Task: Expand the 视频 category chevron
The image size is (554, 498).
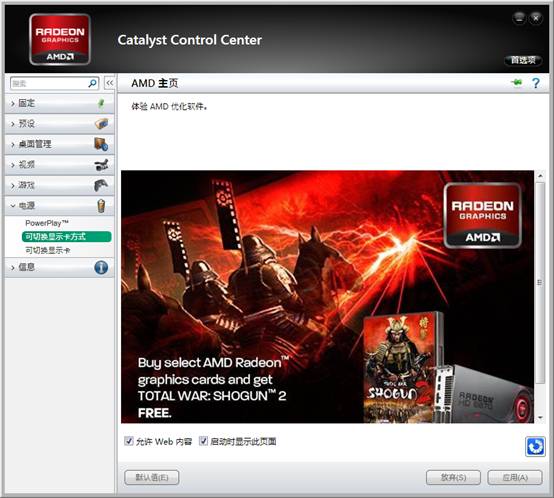Action: coord(13,165)
